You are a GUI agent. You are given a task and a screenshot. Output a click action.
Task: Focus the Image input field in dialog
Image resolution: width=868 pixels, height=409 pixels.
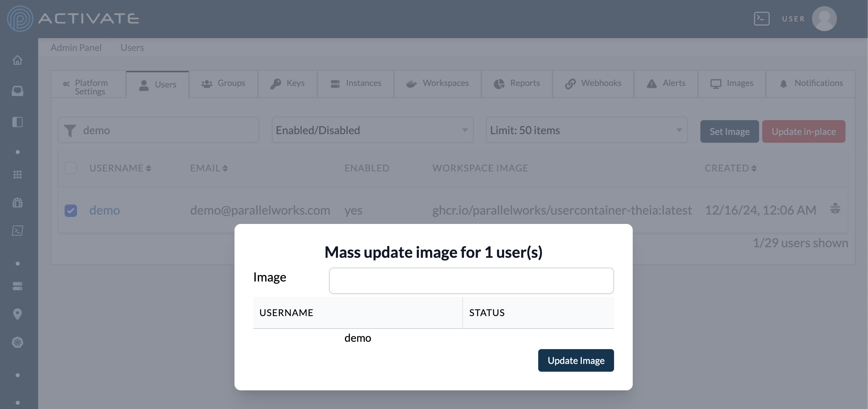[471, 281]
